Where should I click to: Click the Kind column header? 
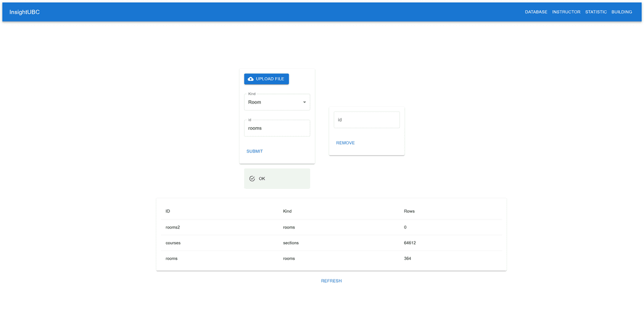pos(287,211)
